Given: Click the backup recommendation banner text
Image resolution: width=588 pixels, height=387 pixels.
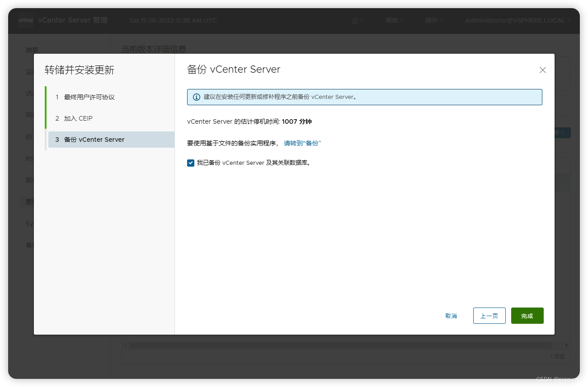Looking at the screenshot, I should pyautogui.click(x=280, y=97).
